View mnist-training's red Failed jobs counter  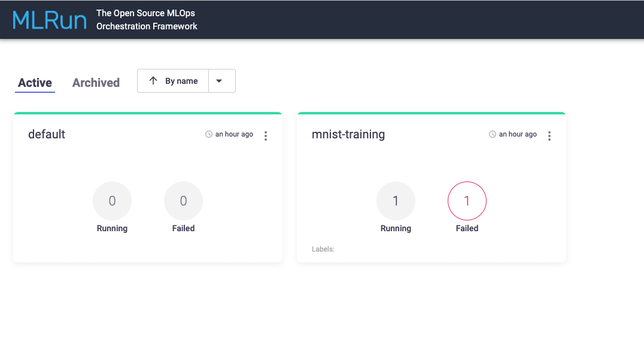467,201
